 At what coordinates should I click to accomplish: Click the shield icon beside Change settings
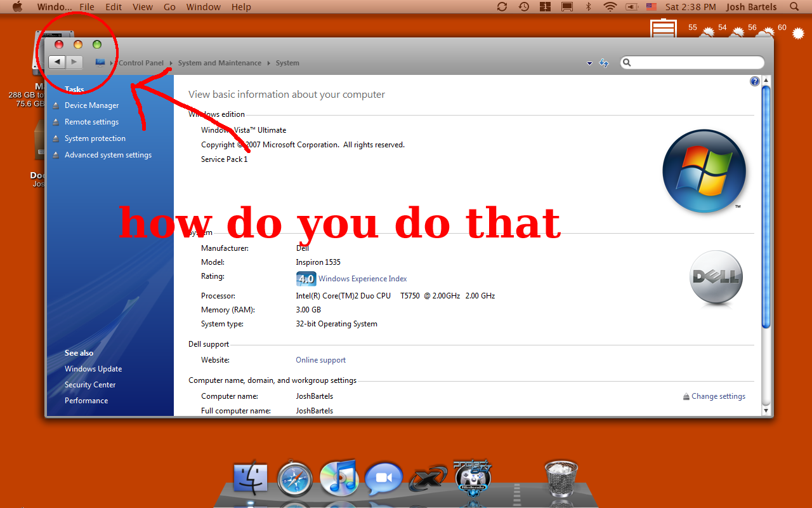(x=686, y=396)
